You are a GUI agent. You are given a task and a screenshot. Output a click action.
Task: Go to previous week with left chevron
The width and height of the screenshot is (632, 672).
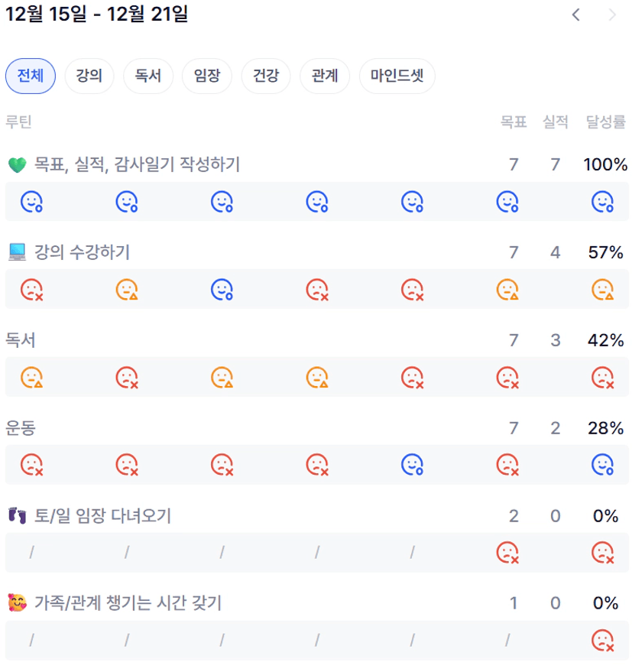click(x=576, y=15)
